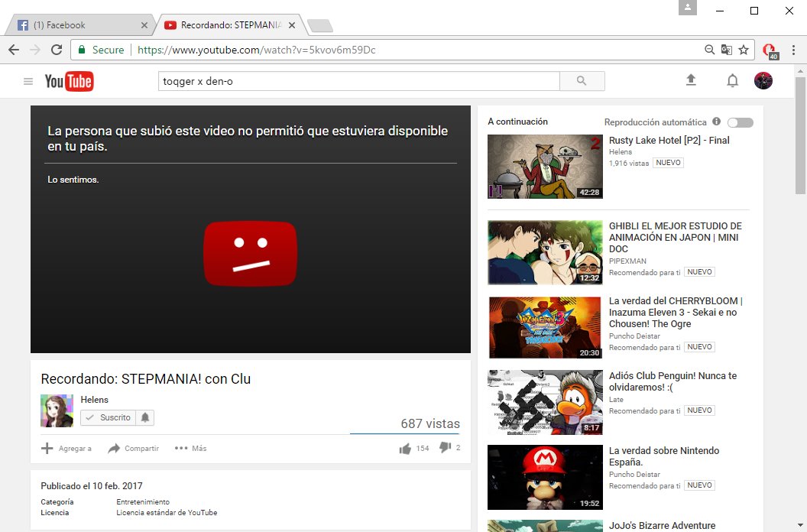Click the video title Recordando: STEPMANIA! con Clu
Screen dimensions: 807x532
click(146, 379)
